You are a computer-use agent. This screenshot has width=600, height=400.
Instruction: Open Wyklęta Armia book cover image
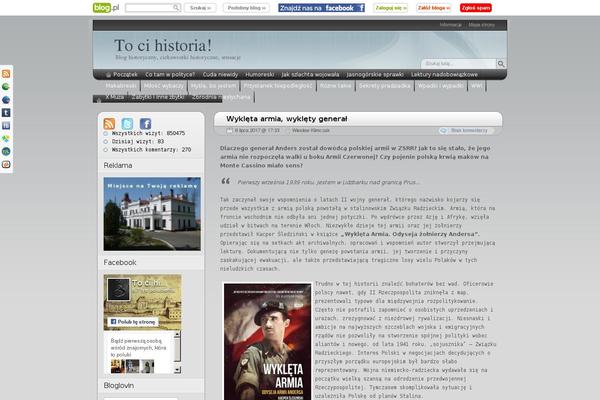267,341
